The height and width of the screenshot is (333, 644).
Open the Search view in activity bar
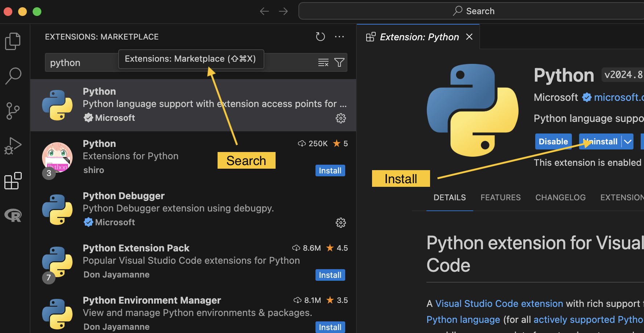point(13,76)
